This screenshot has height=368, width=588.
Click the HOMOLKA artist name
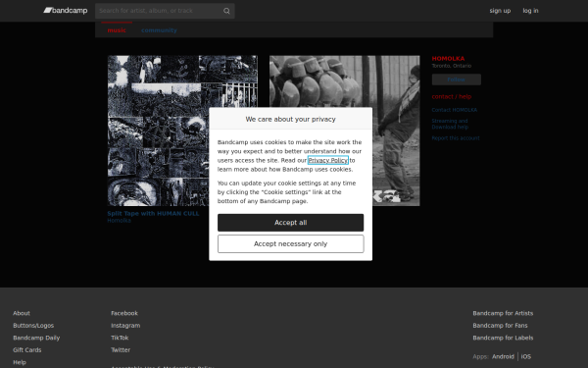448,59
